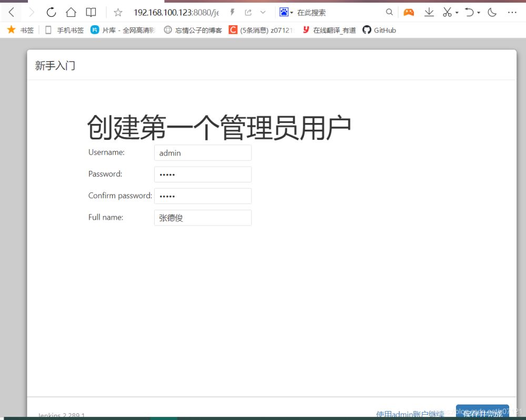Click the 保存并完成 button
526x420 pixels.
(x=482, y=413)
